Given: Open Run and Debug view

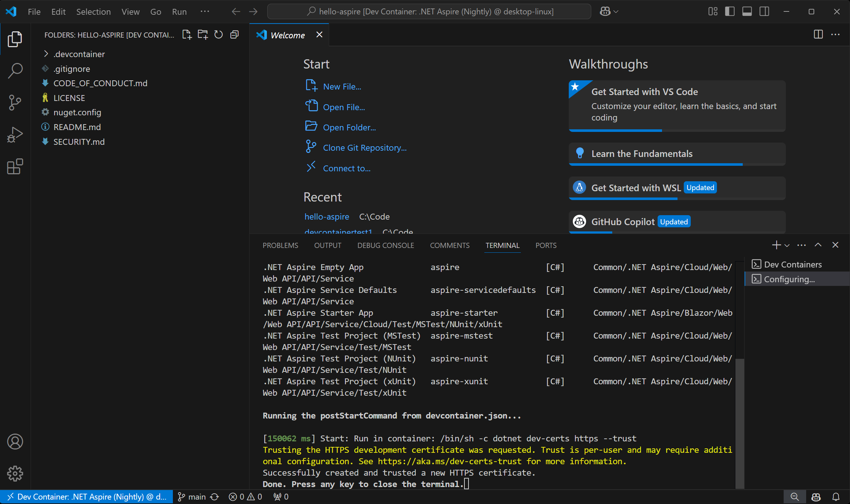Looking at the screenshot, I should pos(15,134).
